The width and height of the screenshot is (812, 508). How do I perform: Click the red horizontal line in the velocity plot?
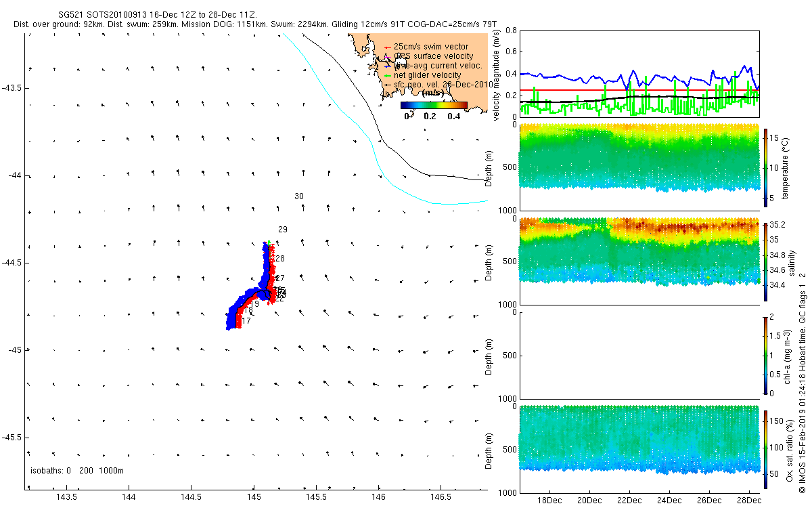[639, 89]
